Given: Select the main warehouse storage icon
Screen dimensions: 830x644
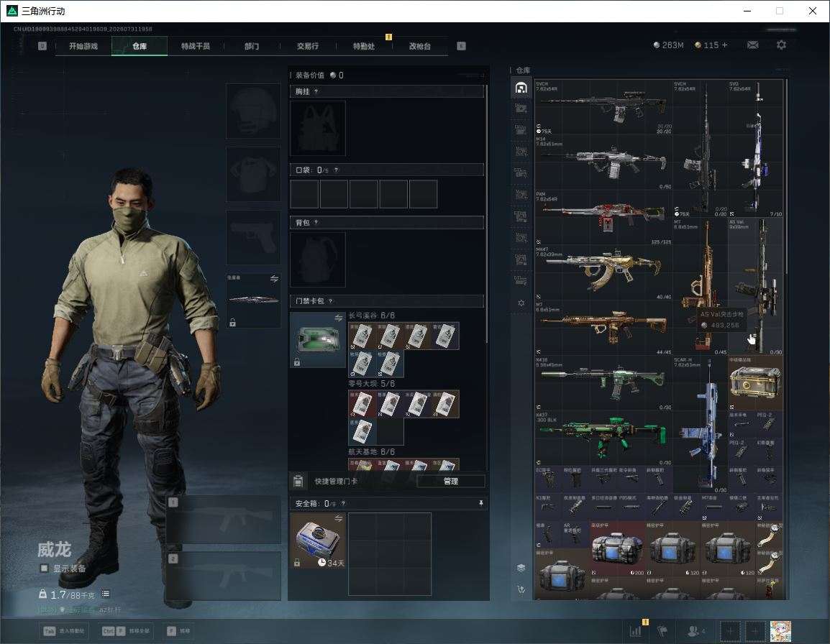Looking at the screenshot, I should click(x=521, y=88).
